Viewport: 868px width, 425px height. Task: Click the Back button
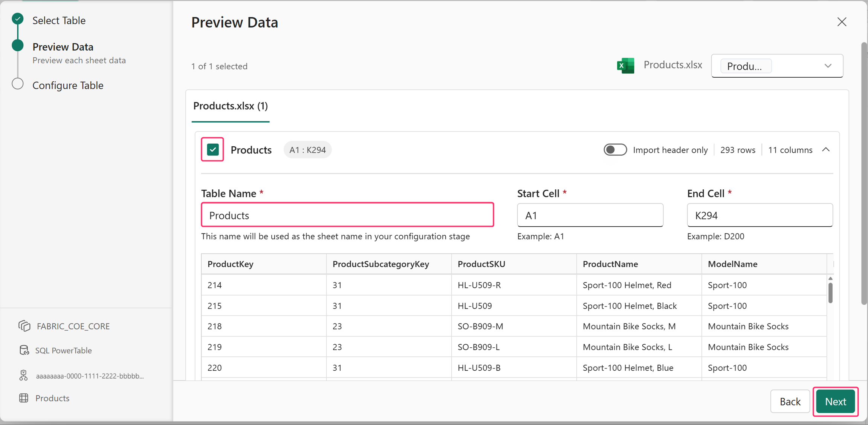pyautogui.click(x=790, y=402)
